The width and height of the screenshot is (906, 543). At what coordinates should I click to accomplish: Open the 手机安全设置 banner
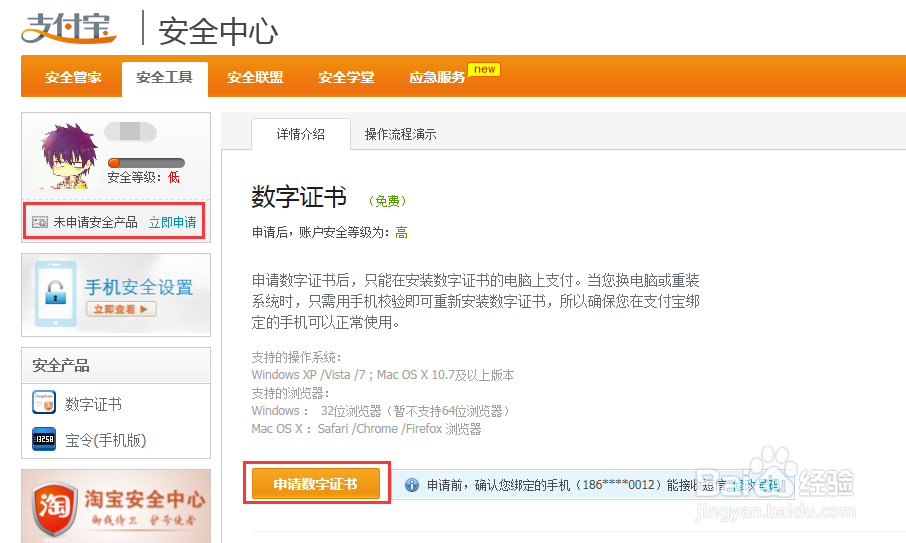[x=116, y=295]
